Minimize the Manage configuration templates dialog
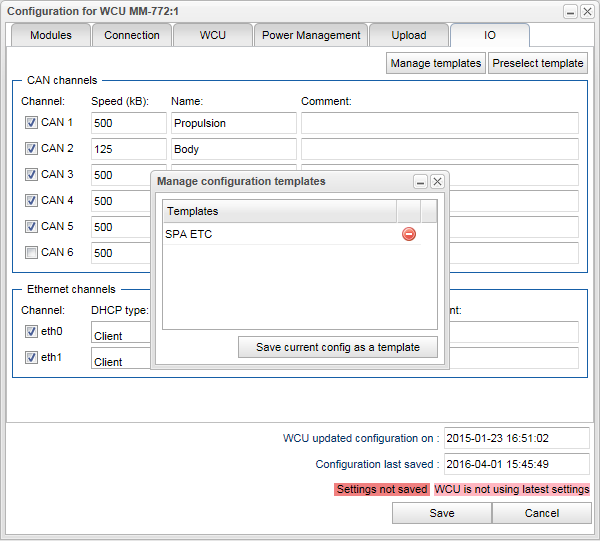Image resolution: width=600 pixels, height=541 pixels. click(421, 182)
